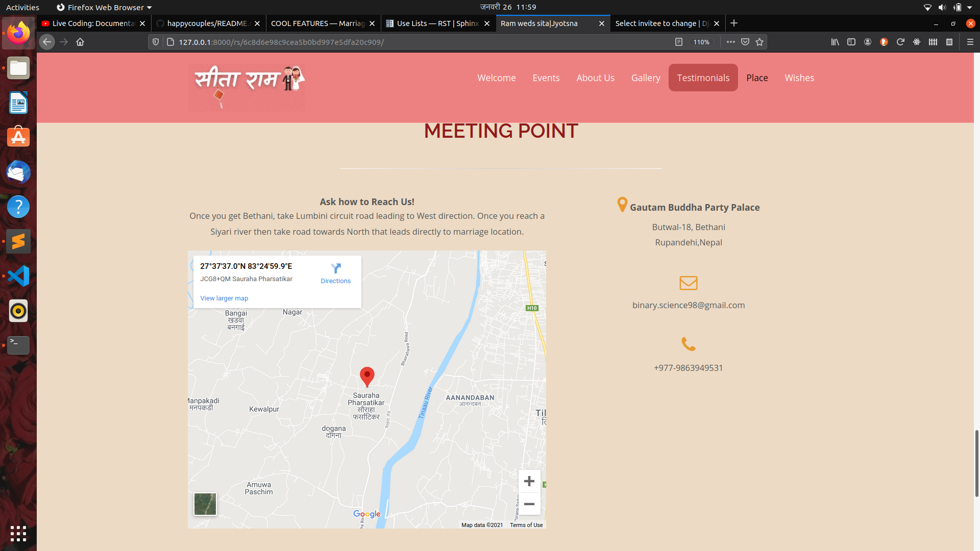The width and height of the screenshot is (980, 551).
Task: Click Gautam Buddha Party Palace heading
Action: point(694,207)
